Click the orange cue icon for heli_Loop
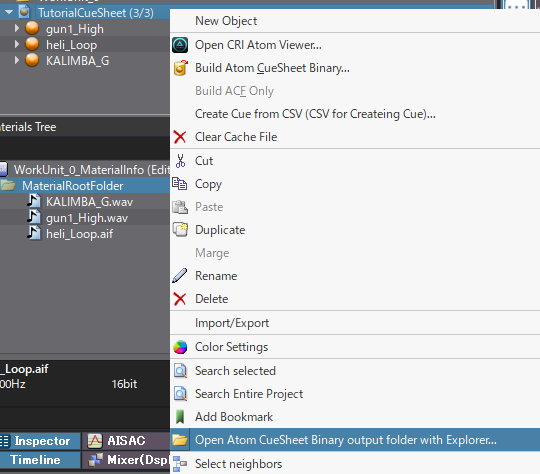Viewport: 540px width, 474px height. (x=32, y=44)
